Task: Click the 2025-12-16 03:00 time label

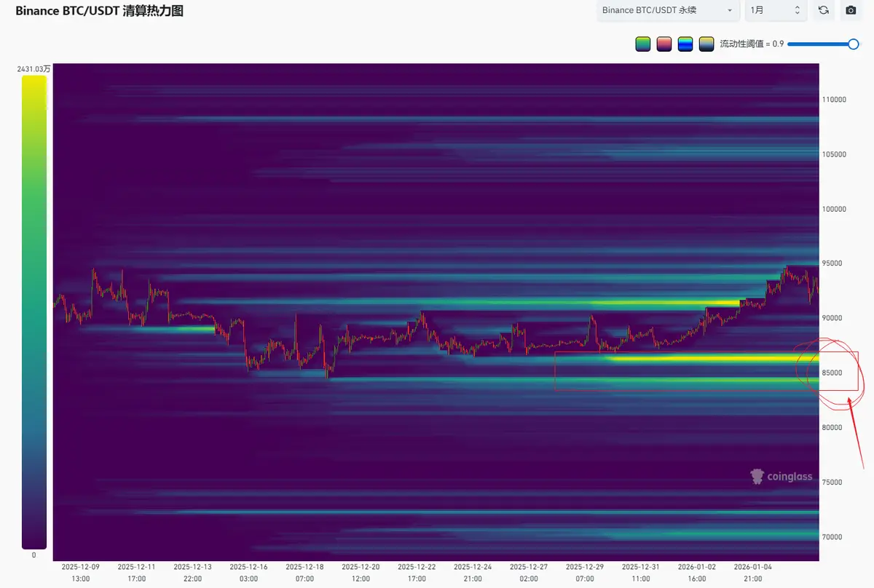Action: 248,572
